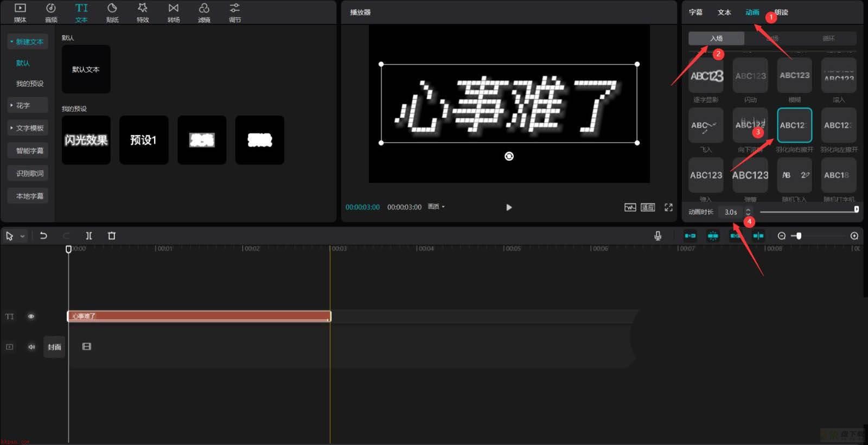The width and height of the screenshot is (868, 445).
Task: Adjust the timeline zoom slider
Action: 799,236
